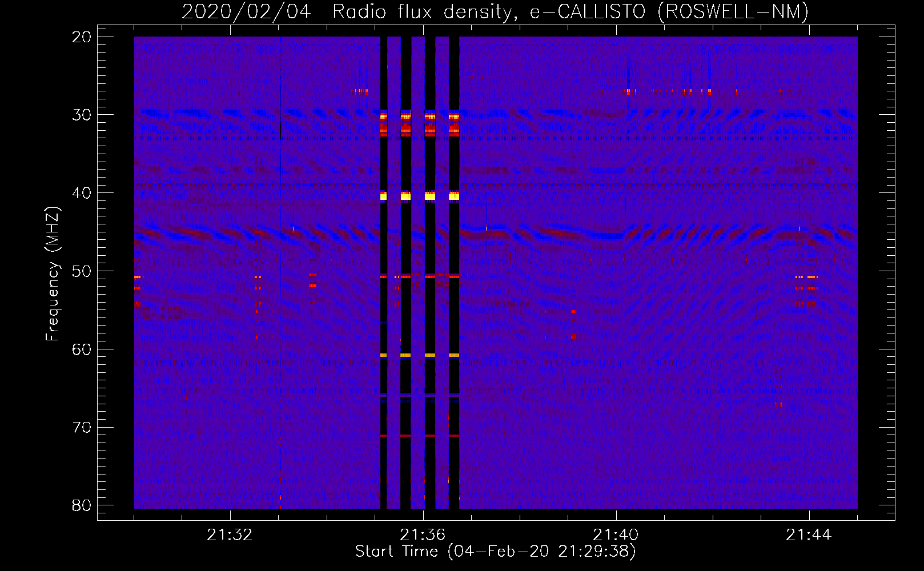Screen dimensions: 924x571
Task: Click the 20 MHz frequency tick label
Action: click(x=82, y=37)
